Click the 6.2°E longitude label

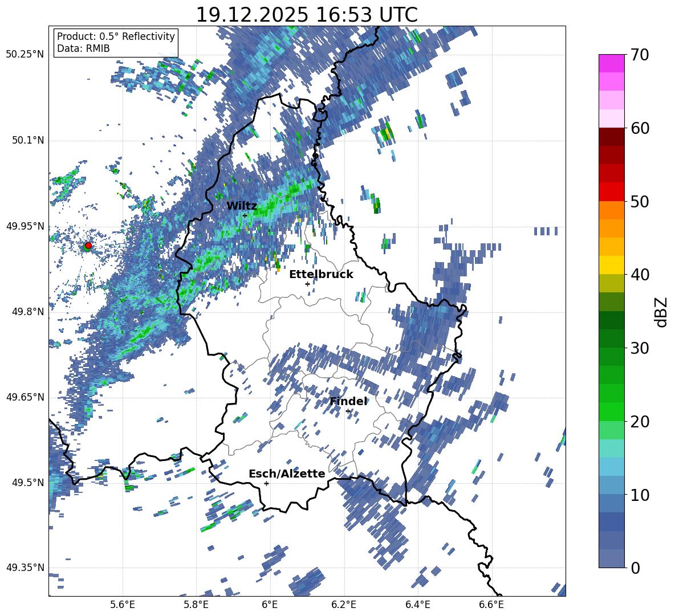[344, 605]
